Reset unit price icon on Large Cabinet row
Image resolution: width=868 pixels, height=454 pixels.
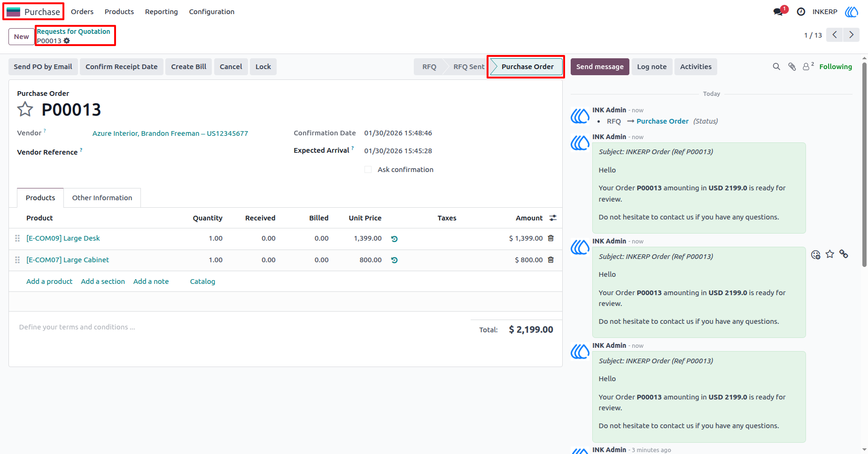(395, 260)
